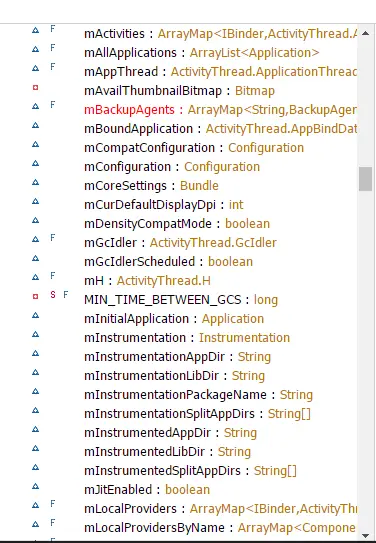Click the field icon beside mInitialApplication
The width and height of the screenshot is (376, 543).
pos(35,315)
